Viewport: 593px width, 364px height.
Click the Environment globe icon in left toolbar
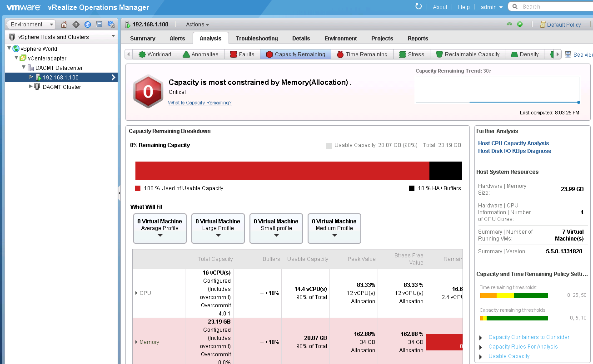(x=88, y=25)
